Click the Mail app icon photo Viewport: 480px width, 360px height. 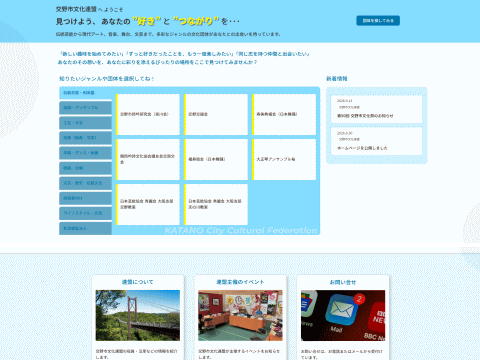343,315
